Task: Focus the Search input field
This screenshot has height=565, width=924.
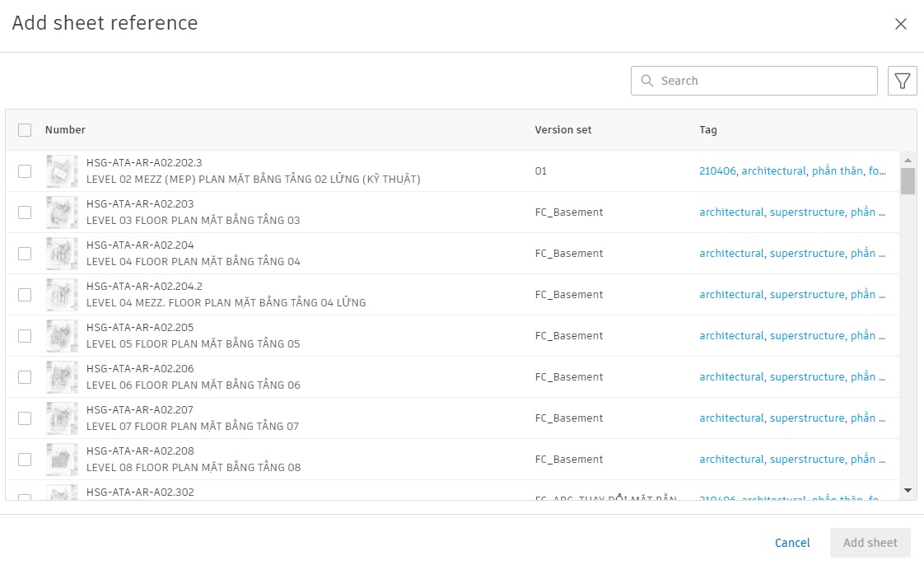Action: 754,81
